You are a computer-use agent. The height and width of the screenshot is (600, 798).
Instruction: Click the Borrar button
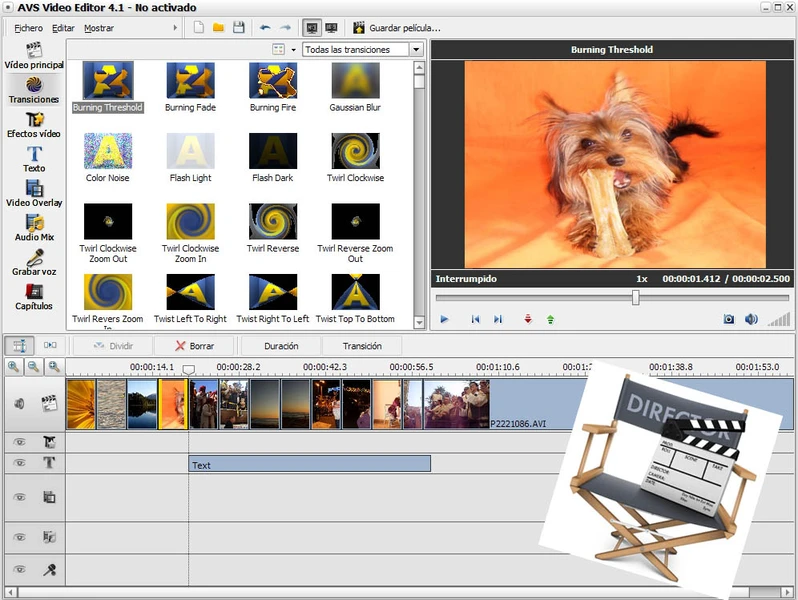[x=194, y=345]
